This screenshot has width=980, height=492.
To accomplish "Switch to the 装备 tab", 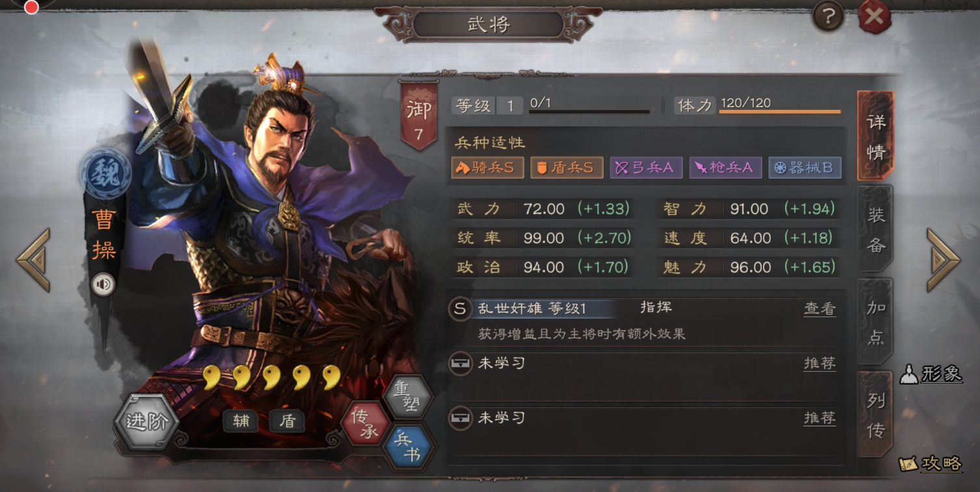I will 875,227.
